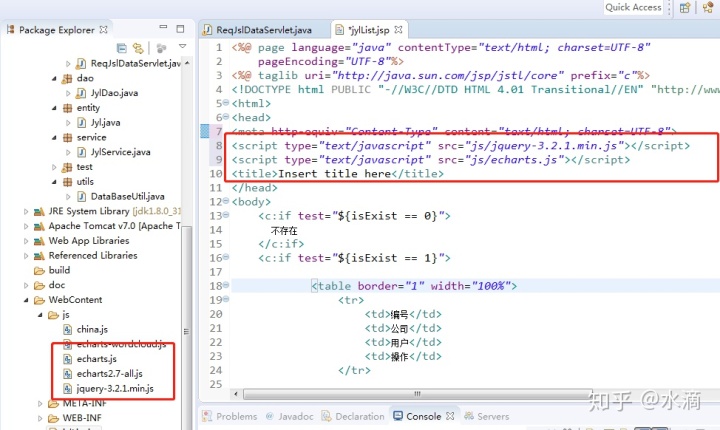The image size is (720, 430).
Task: Click the Console tab icon
Action: point(398,416)
